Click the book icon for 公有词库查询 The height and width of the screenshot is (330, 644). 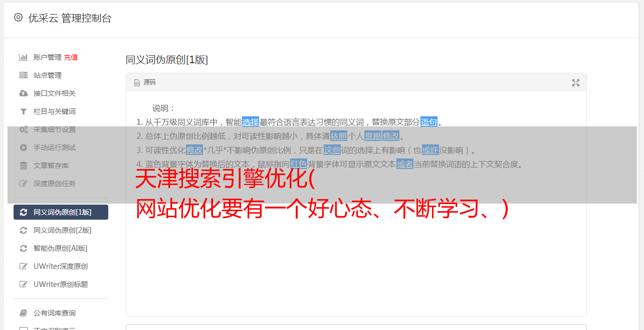point(23,313)
